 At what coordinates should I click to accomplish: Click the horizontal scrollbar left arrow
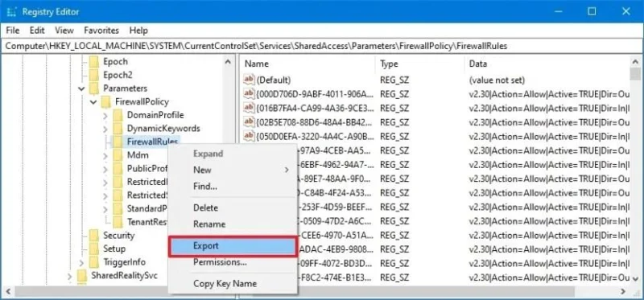click(x=8, y=292)
